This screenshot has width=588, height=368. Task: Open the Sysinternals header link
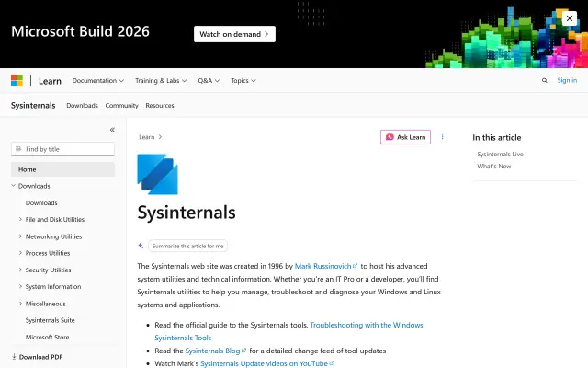[33, 106]
